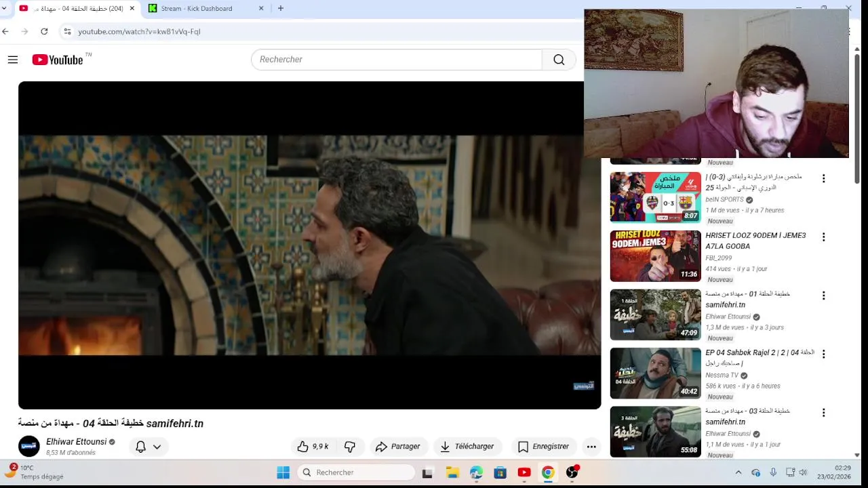Open options menu for episode 01 video

coord(823,296)
